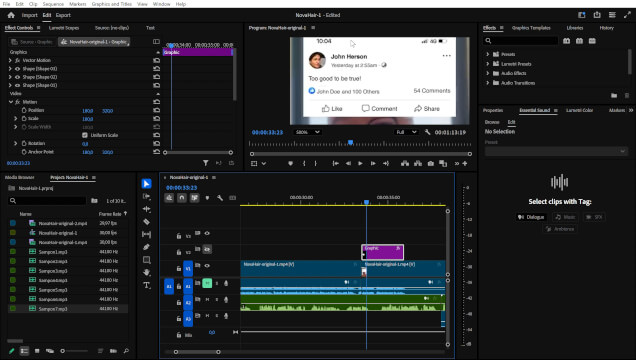Expand the Rotation property

pos(16,143)
